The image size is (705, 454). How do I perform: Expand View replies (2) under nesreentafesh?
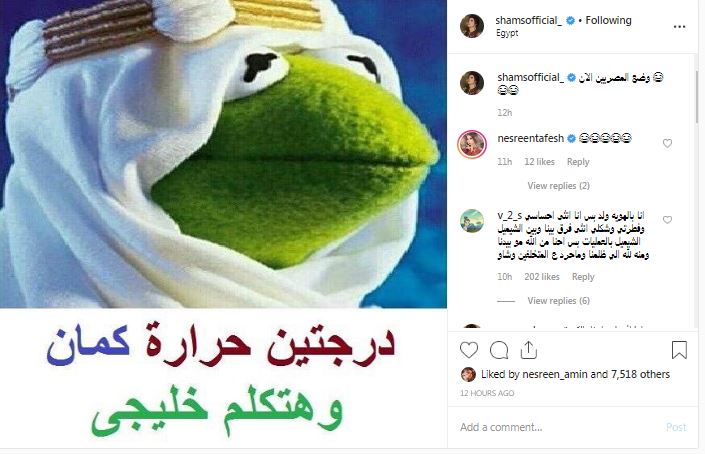tap(558, 186)
